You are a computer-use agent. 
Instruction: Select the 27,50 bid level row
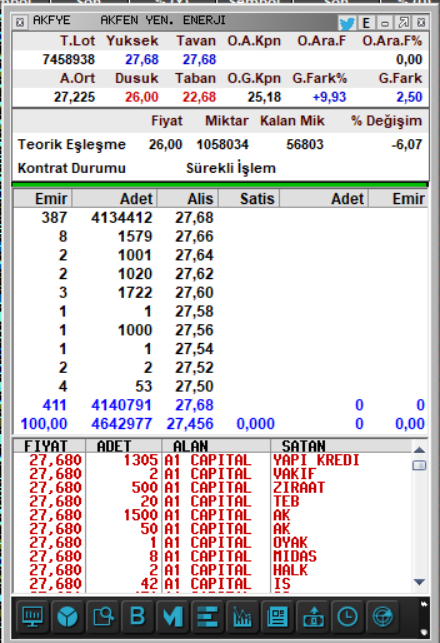pyautogui.click(x=221, y=386)
